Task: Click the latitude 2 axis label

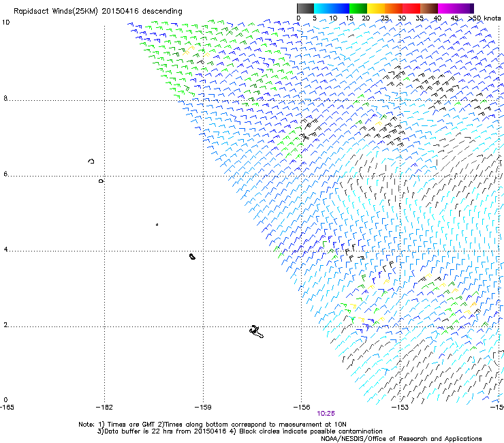Action: (x=5, y=325)
